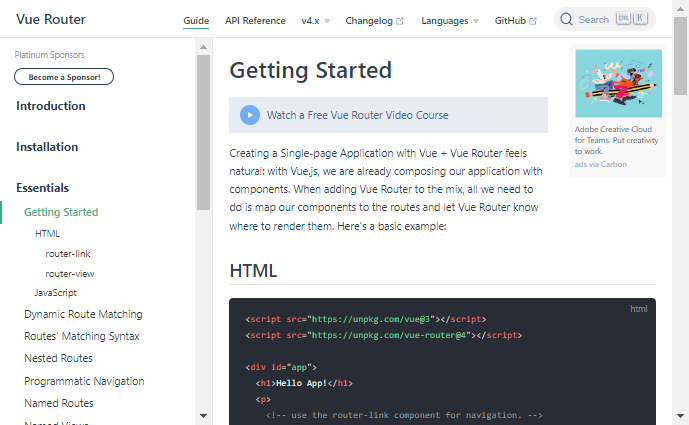This screenshot has height=425, width=689.
Task: Open Programmatic Navigation page
Action: tap(84, 381)
